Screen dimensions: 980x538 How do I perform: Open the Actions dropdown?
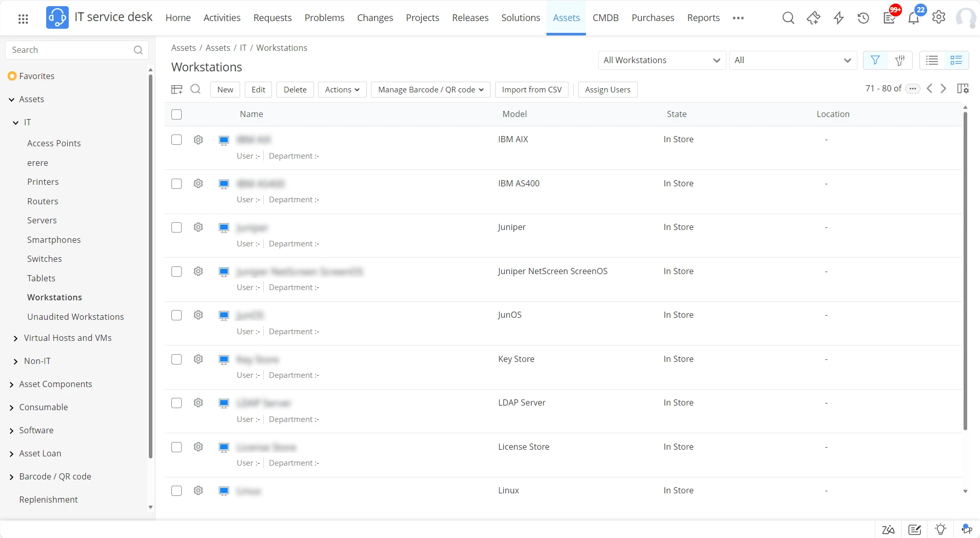click(x=342, y=89)
